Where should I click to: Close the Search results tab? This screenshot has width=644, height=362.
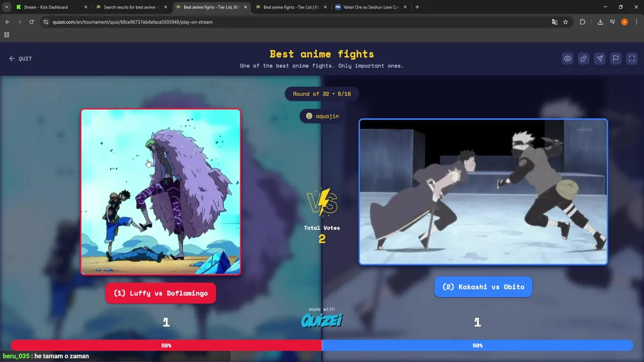166,7
